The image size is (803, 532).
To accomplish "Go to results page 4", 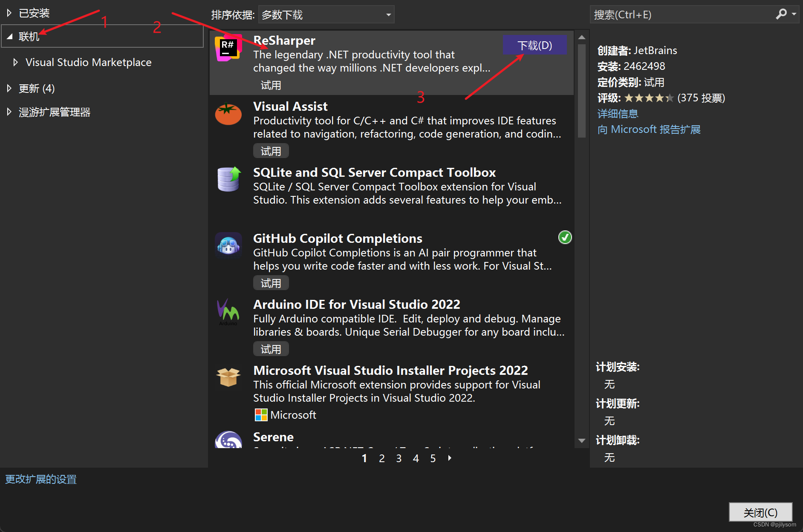I will pos(416,458).
